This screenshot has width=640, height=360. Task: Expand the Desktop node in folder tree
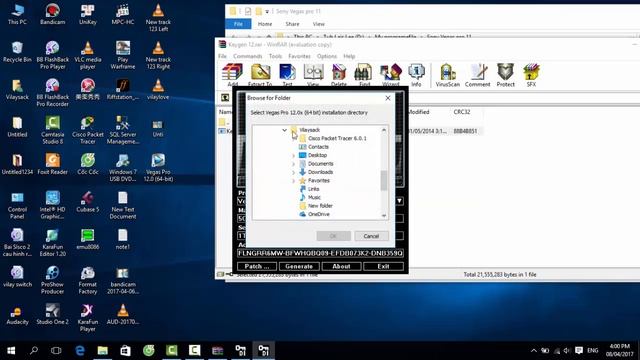293,156
